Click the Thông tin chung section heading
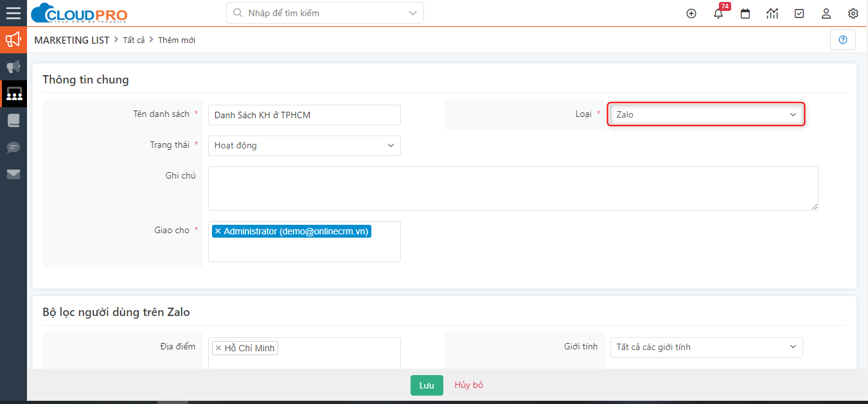This screenshot has width=868, height=404. pos(85,80)
